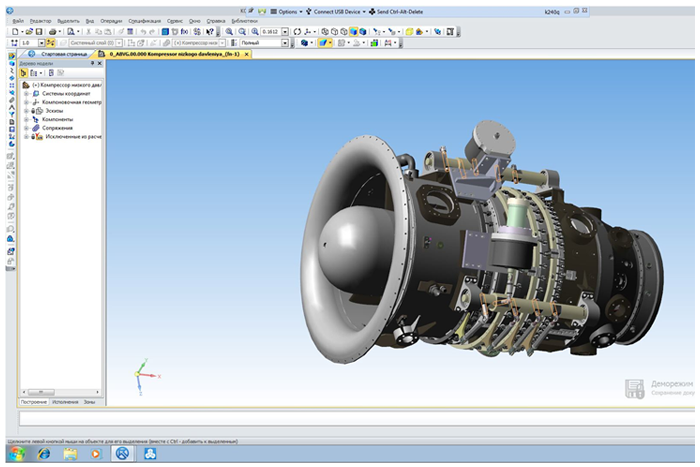This screenshot has width=700, height=467.
Task: Select the shaded-with-edges blue cube icon
Action: click(362, 32)
